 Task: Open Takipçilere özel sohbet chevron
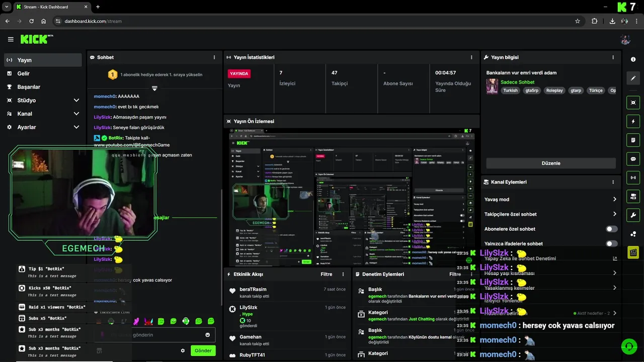(614, 214)
